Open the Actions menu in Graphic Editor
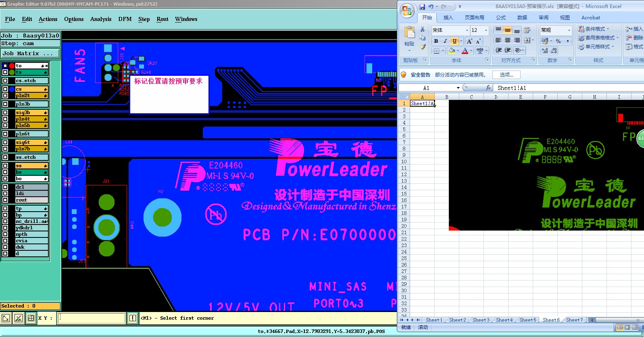 tap(48, 19)
